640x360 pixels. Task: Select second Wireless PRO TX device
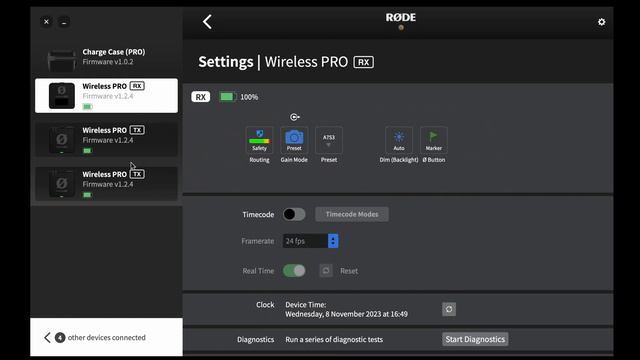(x=106, y=183)
